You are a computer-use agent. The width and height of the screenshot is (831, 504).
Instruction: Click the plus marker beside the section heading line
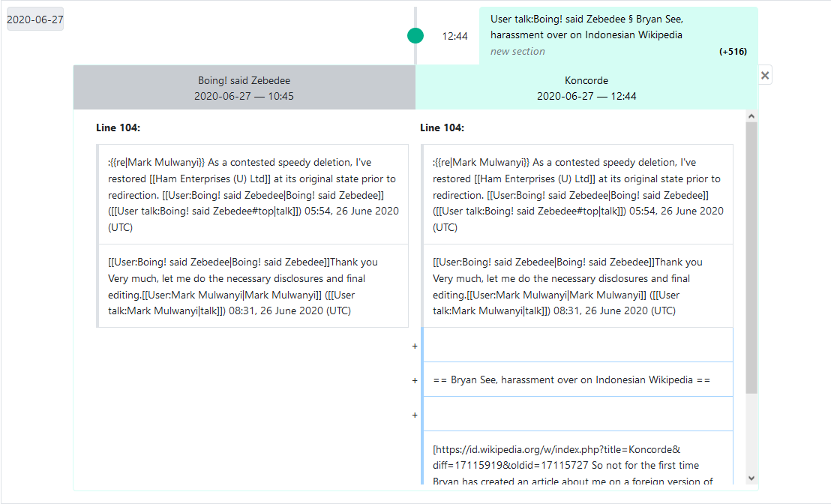pyautogui.click(x=415, y=380)
